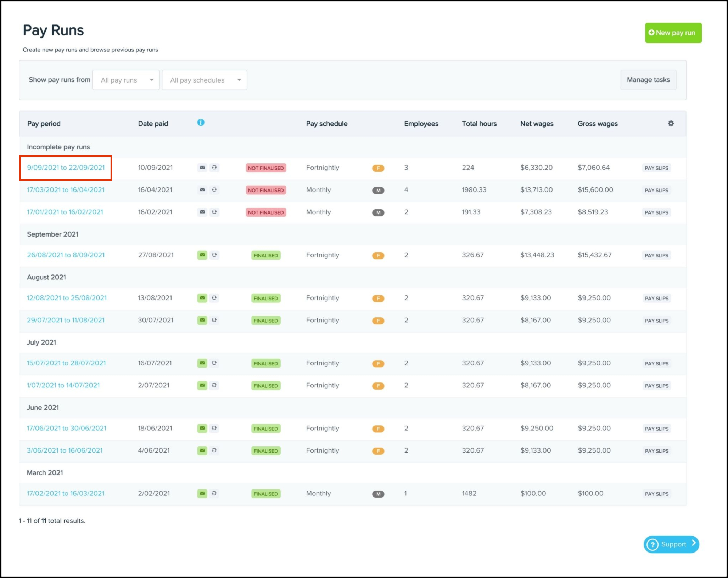
Task: Click the M badge in 17/02/2021 row
Action: pos(378,494)
